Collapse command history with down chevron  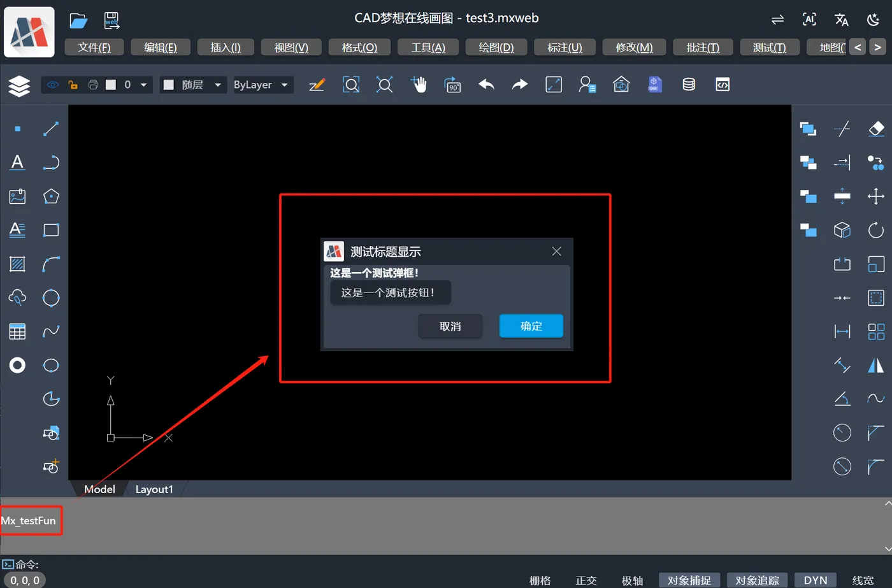coord(888,549)
